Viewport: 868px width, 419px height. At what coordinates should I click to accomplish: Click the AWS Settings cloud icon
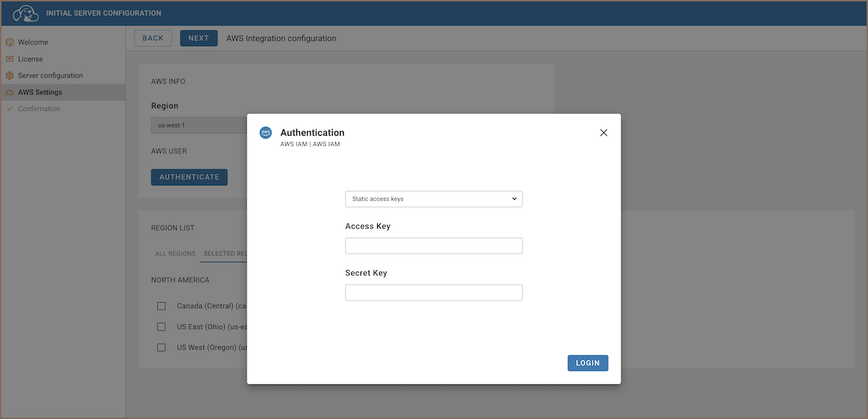[9, 92]
